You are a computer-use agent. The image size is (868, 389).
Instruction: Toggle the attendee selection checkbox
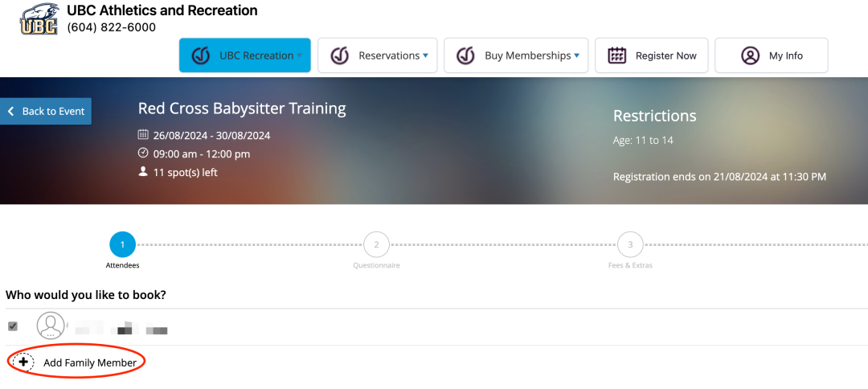coord(13,326)
